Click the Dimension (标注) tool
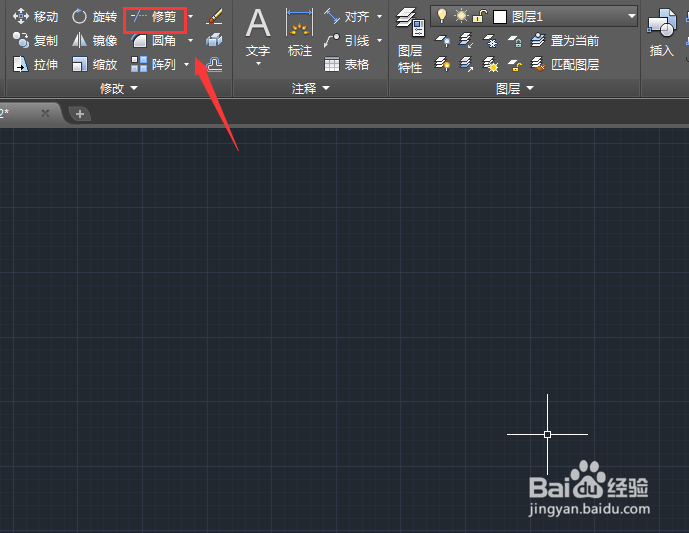 [x=300, y=33]
